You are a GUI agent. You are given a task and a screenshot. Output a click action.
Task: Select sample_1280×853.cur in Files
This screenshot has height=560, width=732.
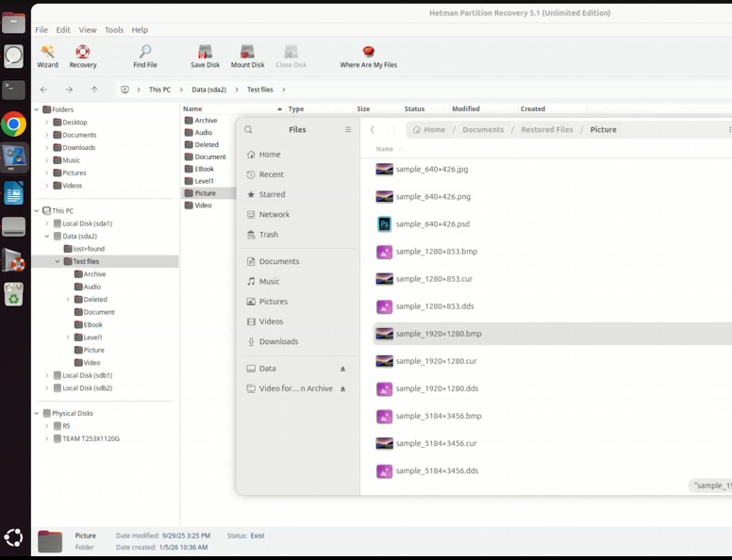(x=552, y=279)
